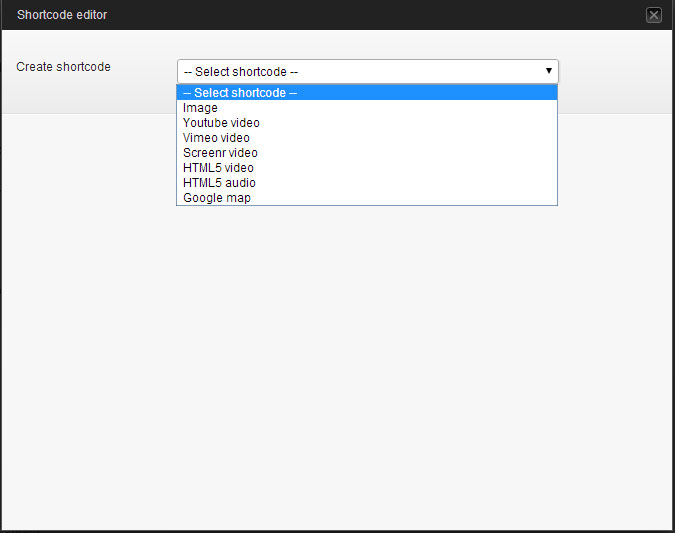Screen dimensions: 675x533
Task: Select the Image shortcode option
Action: coord(367,108)
